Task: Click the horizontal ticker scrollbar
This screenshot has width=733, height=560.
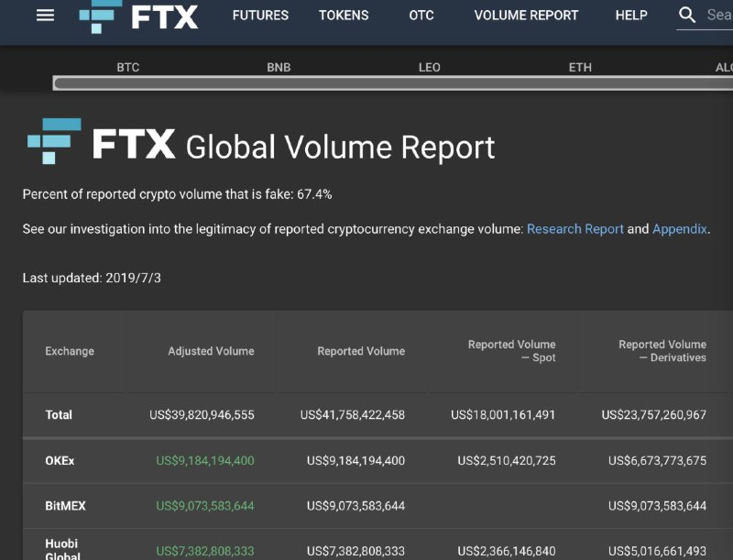Action: pos(393,83)
